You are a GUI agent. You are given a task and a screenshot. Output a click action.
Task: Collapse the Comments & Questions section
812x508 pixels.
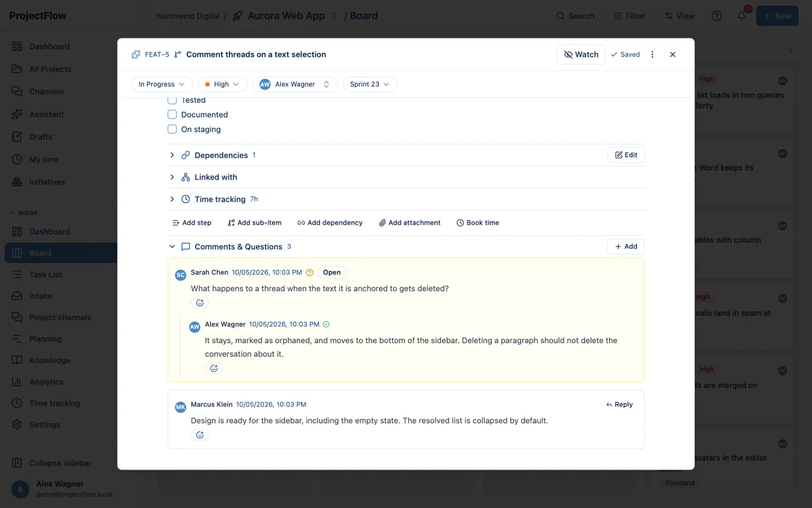click(x=172, y=247)
